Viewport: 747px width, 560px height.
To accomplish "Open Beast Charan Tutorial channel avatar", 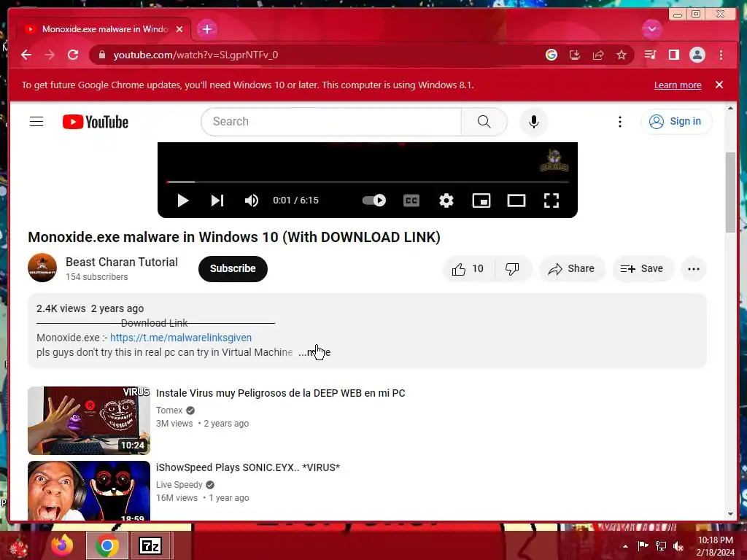I will pyautogui.click(x=42, y=268).
